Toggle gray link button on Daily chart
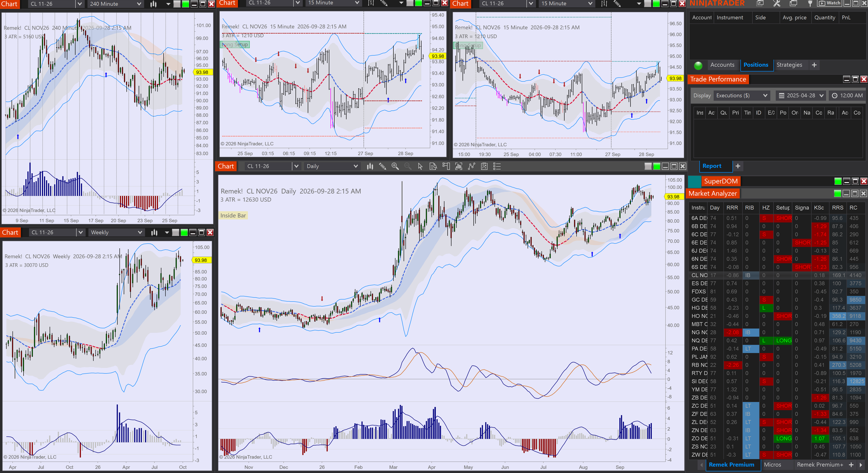The width and height of the screenshot is (868, 473). pyautogui.click(x=648, y=166)
